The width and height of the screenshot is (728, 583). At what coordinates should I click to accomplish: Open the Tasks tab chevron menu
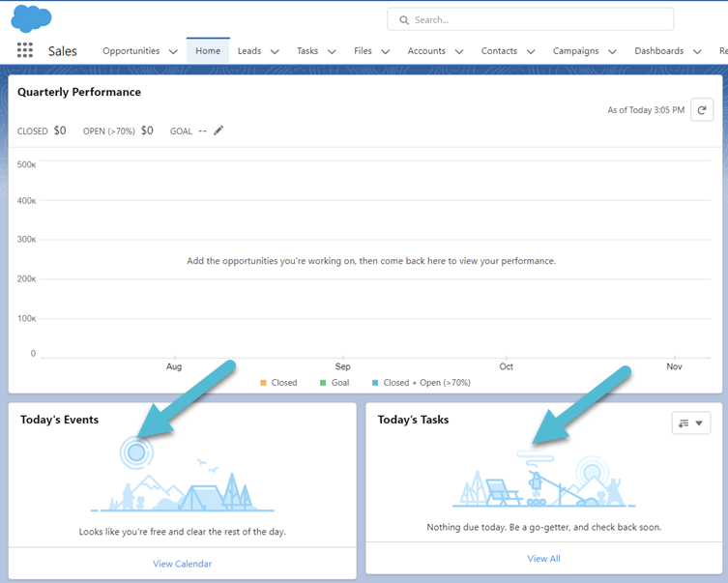332,52
